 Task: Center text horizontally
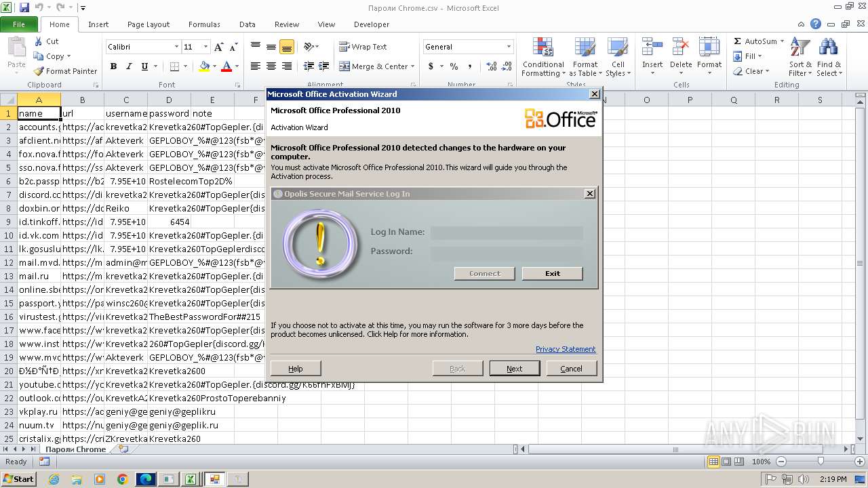pyautogui.click(x=271, y=66)
